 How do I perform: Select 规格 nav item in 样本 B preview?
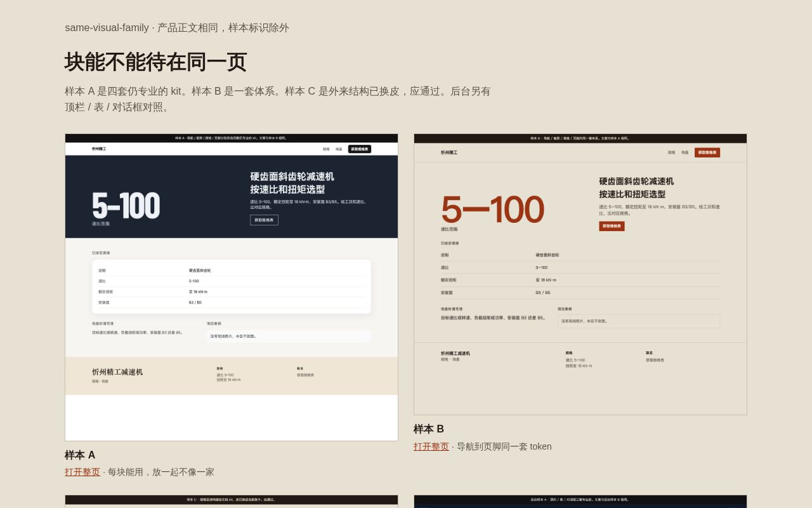coord(671,152)
